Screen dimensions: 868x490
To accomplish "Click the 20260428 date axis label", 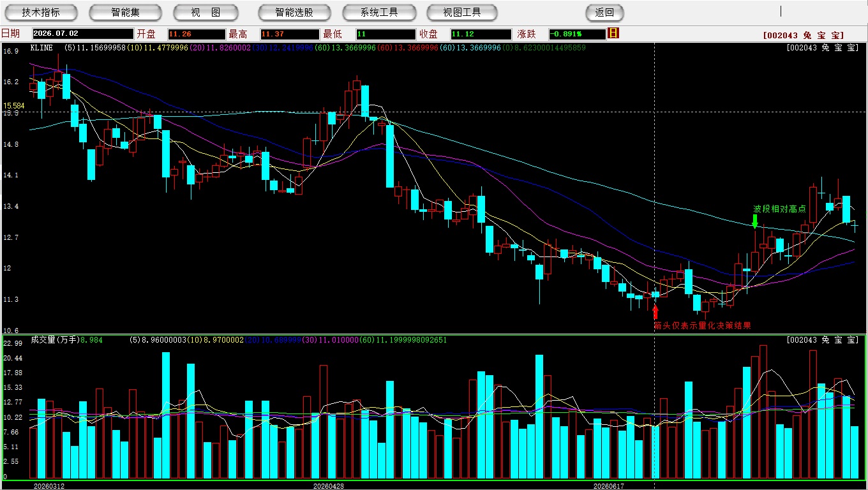I will (x=328, y=486).
